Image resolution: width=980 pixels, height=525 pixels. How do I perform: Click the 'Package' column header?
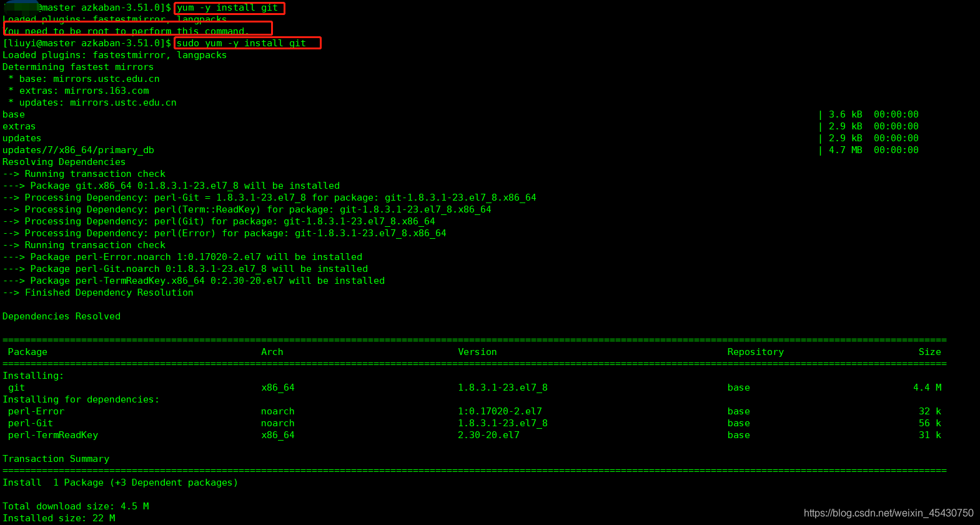27,352
